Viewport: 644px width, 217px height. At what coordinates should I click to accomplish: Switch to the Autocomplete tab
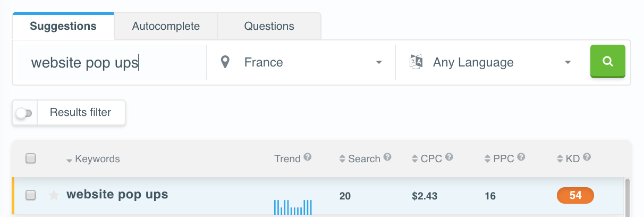pos(166,26)
